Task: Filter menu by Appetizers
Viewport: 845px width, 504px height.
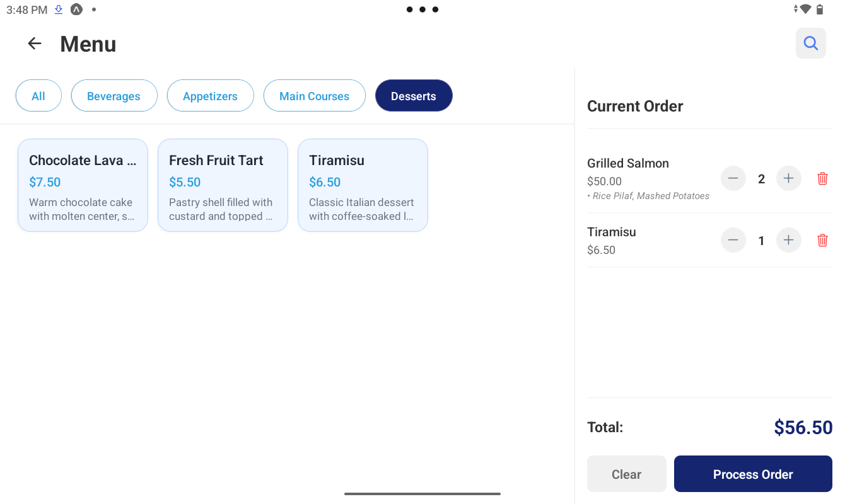Action: click(x=210, y=96)
